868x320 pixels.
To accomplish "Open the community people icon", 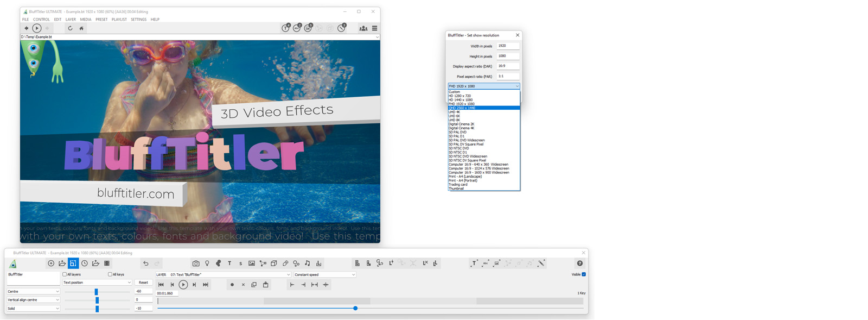I will pos(363,28).
